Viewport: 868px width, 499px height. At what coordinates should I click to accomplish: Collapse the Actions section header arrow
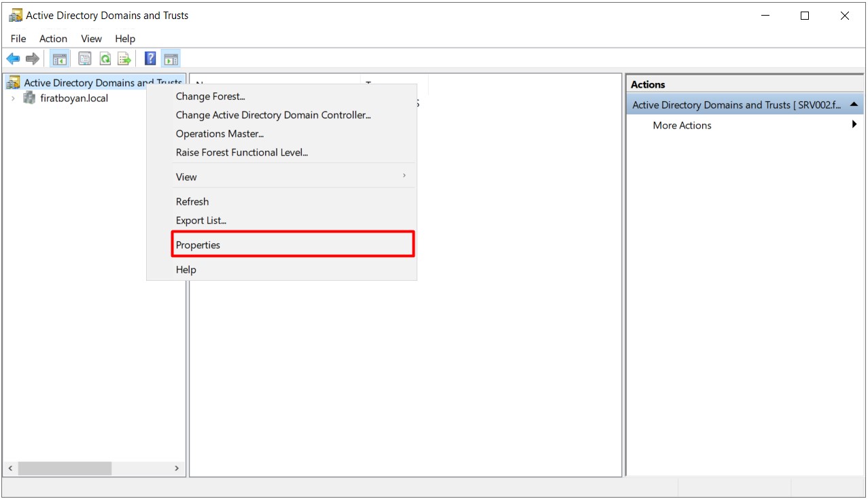(x=854, y=105)
